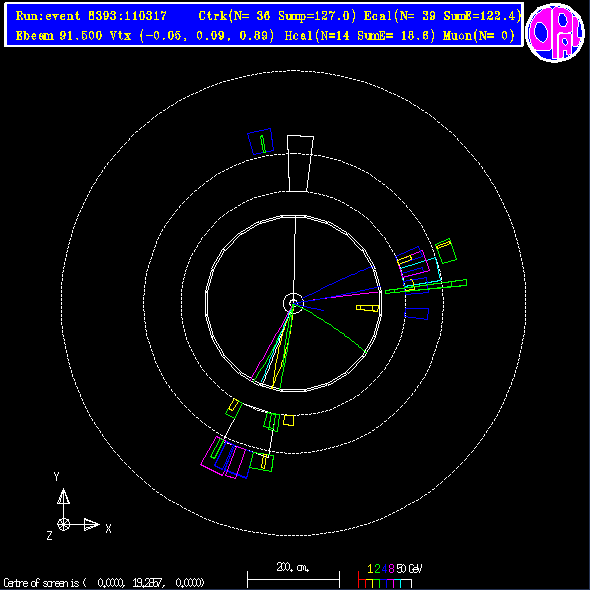Viewport: 590px width, 590px height.
Task: Select the isolated blue box at right
Action: click(417, 313)
